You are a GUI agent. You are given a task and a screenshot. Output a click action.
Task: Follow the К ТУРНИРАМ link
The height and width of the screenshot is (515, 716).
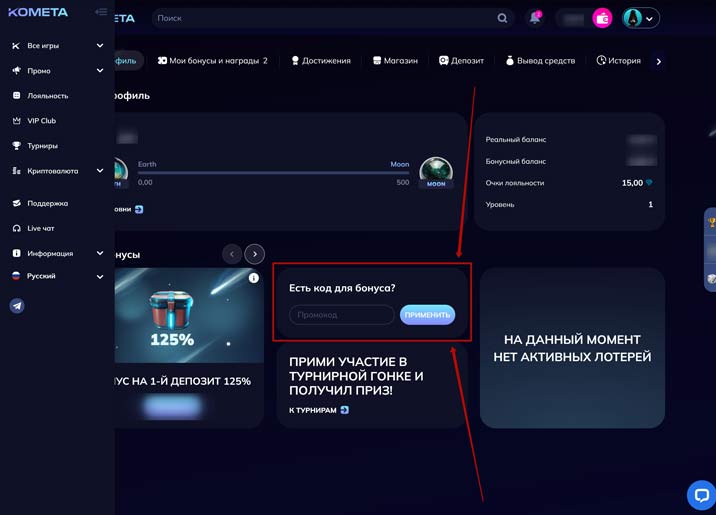[x=318, y=410]
